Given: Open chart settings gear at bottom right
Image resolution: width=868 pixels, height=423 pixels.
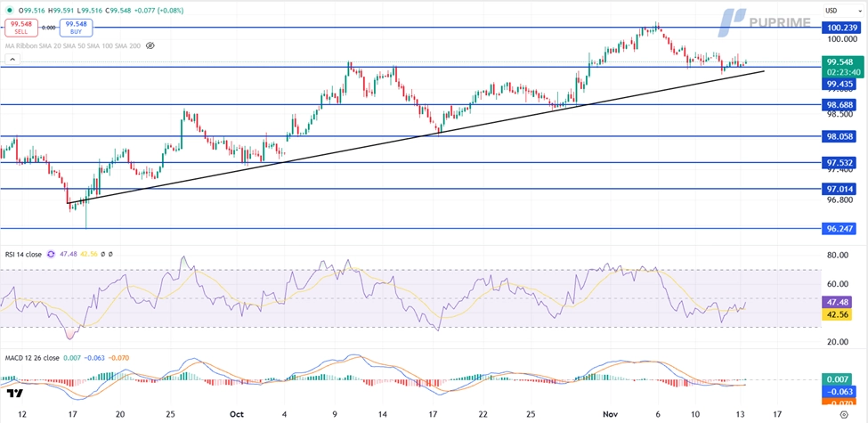Looking at the screenshot, I should click(x=843, y=414).
